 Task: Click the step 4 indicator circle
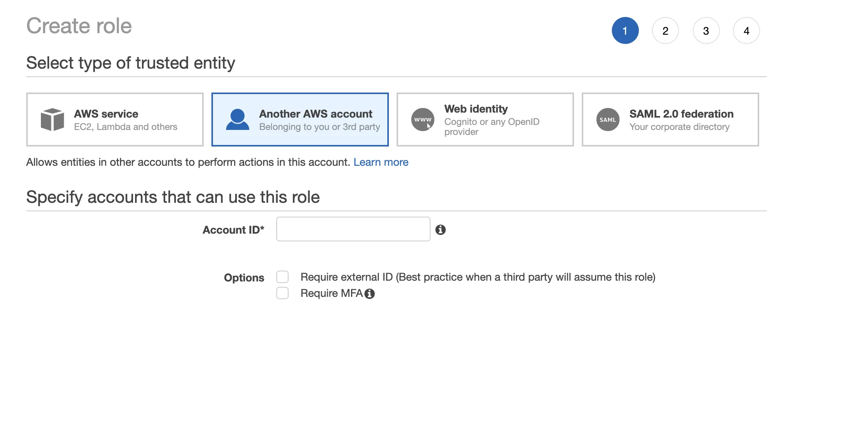746,30
